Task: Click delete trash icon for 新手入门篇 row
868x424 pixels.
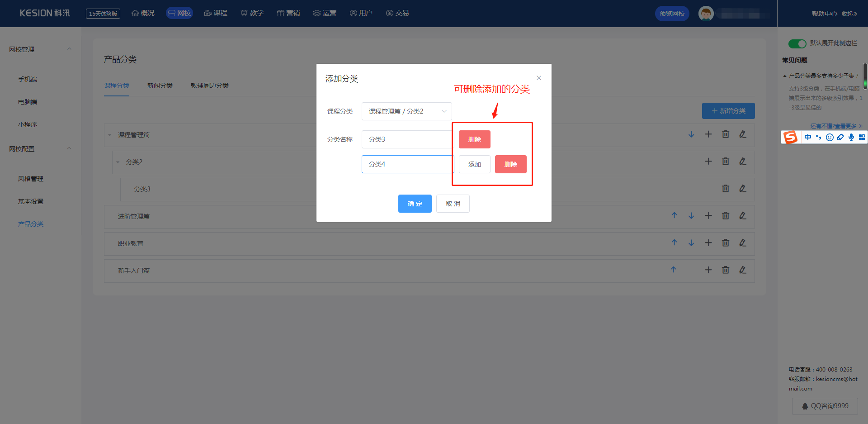Action: point(725,270)
